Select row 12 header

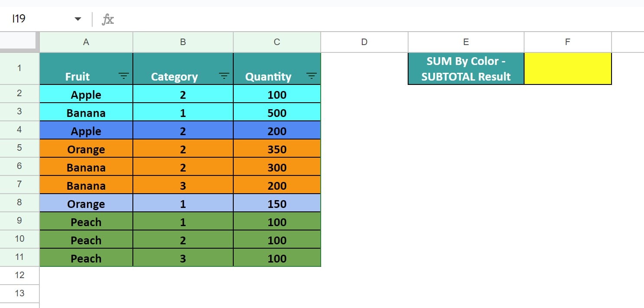(19, 275)
